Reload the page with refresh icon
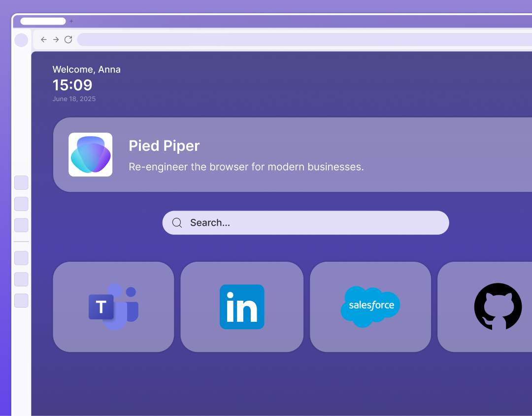The image size is (532, 416). pyautogui.click(x=68, y=40)
